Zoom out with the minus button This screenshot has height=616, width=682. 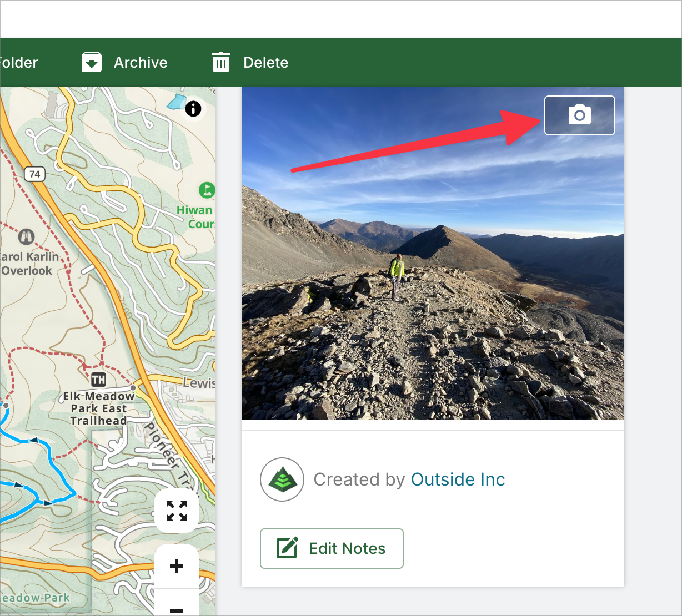(177, 609)
